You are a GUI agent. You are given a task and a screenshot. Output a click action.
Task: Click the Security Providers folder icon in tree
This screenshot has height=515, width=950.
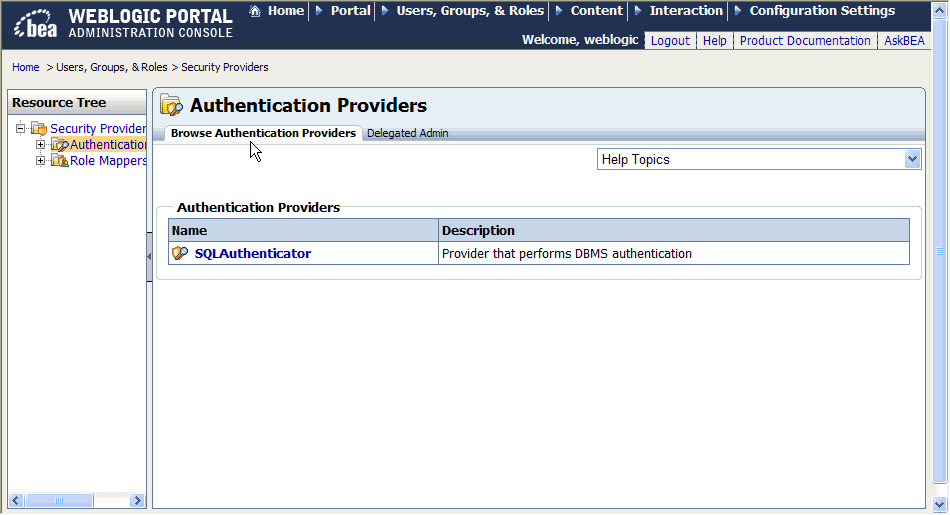tap(39, 128)
